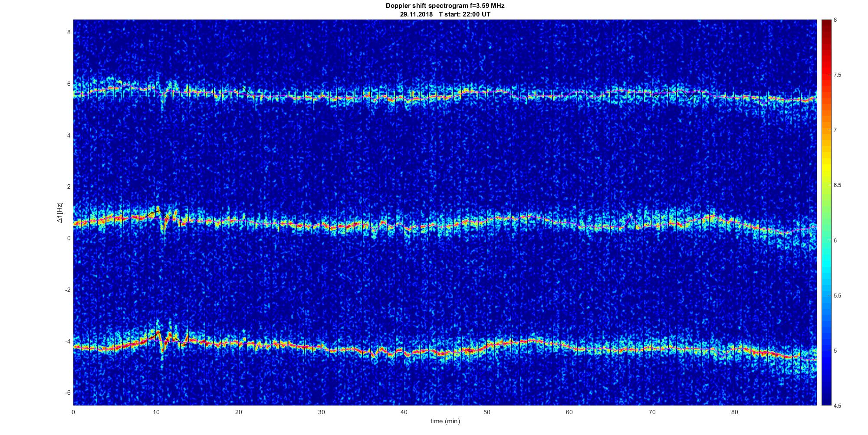
Task: Click colorbar tick label "5.5"
Action: coord(837,295)
